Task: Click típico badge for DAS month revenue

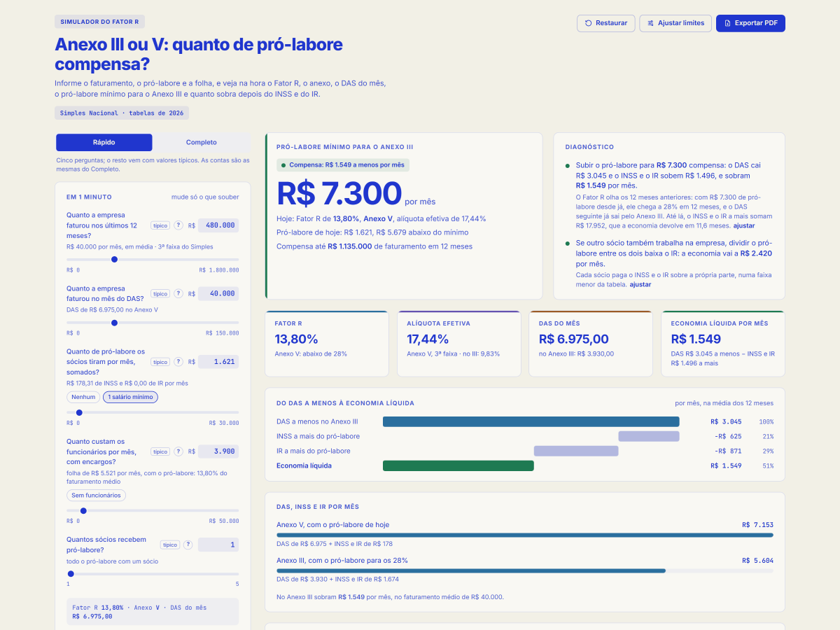Action: tap(160, 293)
